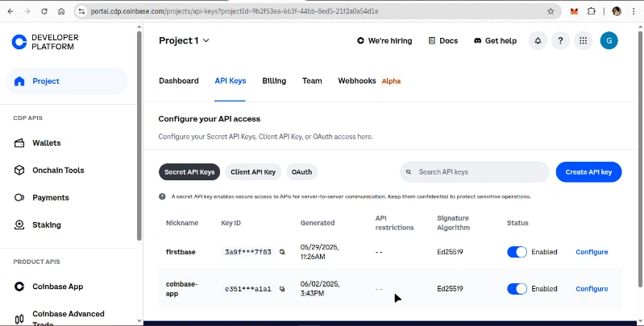Click the Signature Algorithm column header
The image size is (644, 326).
pos(454,223)
